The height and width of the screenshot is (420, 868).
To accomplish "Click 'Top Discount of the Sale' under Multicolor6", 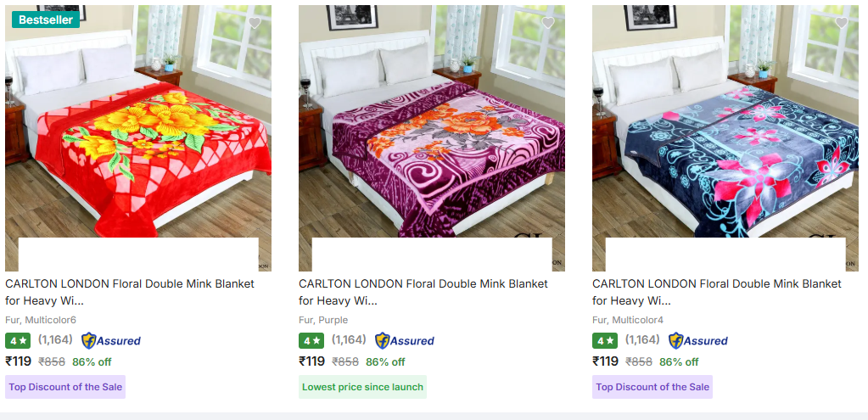I will (x=65, y=387).
